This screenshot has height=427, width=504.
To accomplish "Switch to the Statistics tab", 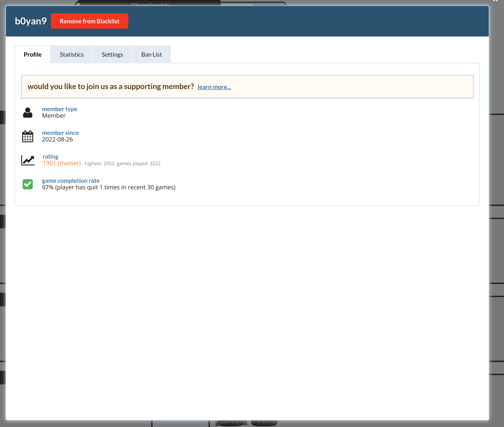I will click(x=71, y=54).
